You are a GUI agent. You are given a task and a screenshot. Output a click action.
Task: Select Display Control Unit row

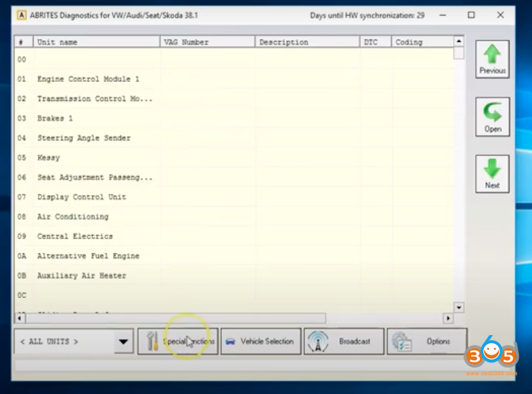(x=234, y=197)
